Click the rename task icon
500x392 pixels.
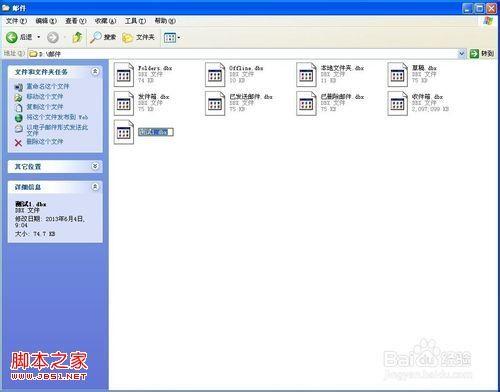coord(19,87)
